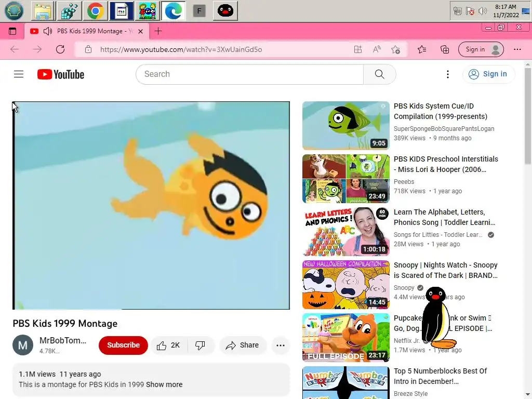
Task: Open Microsoft Edge taskbar icon
Action: [174, 11]
